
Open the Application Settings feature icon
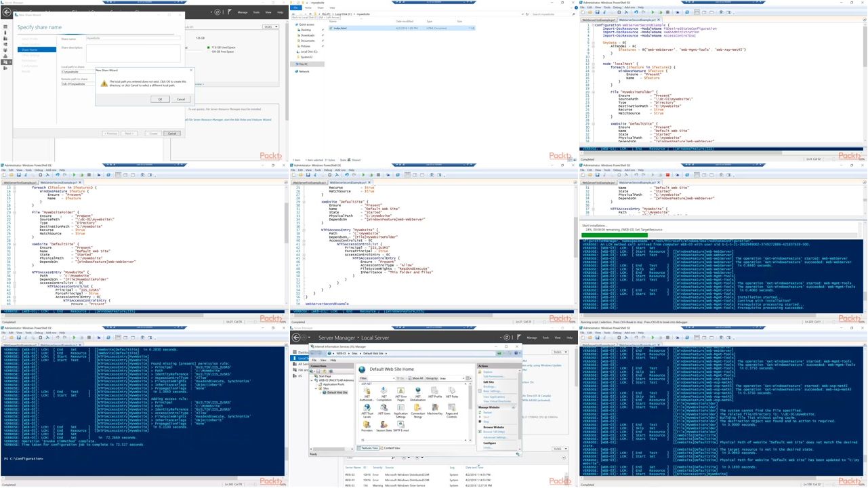[400, 411]
